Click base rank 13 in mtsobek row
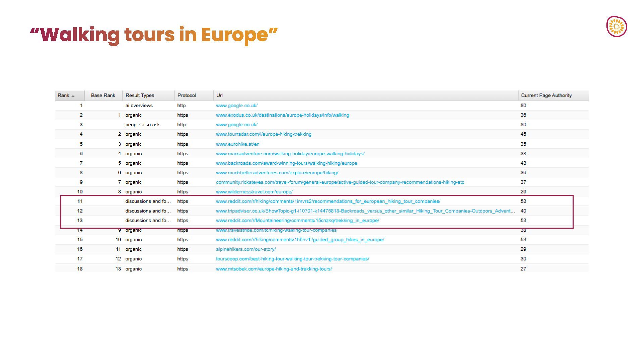Image resolution: width=644 pixels, height=362 pixels. [x=118, y=269]
